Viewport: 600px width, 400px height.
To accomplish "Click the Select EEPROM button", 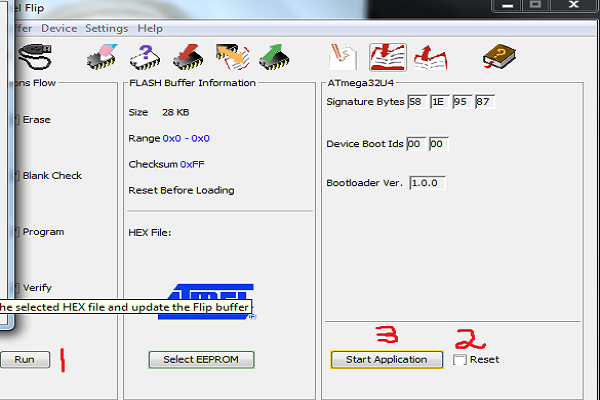I will pos(201,360).
